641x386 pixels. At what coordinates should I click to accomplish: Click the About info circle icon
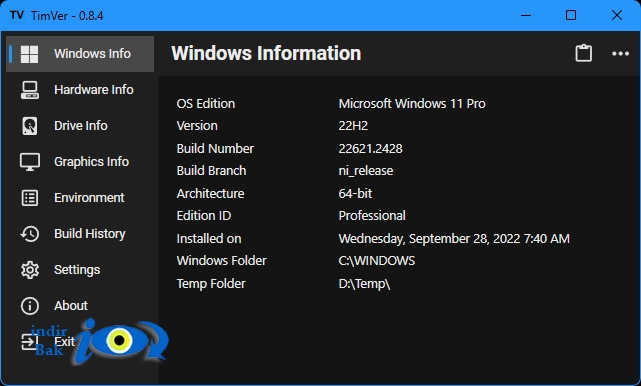click(x=30, y=306)
